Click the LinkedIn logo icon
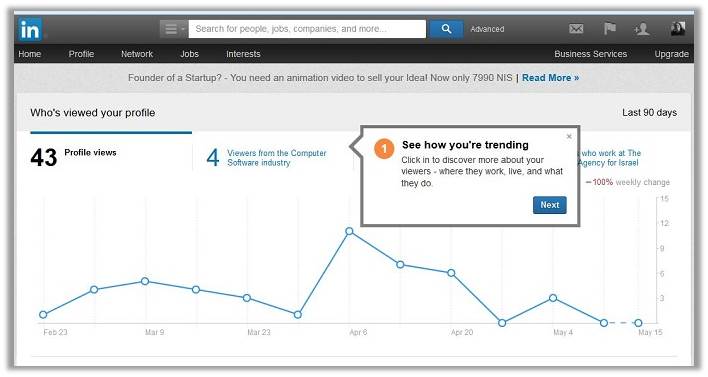Image resolution: width=708 pixels, height=377 pixels. tap(31, 30)
